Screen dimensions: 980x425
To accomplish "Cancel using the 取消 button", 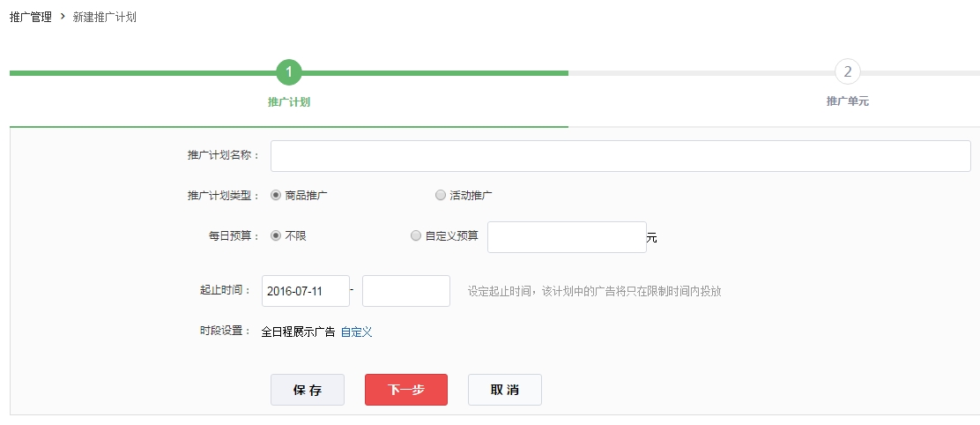I will click(x=504, y=390).
